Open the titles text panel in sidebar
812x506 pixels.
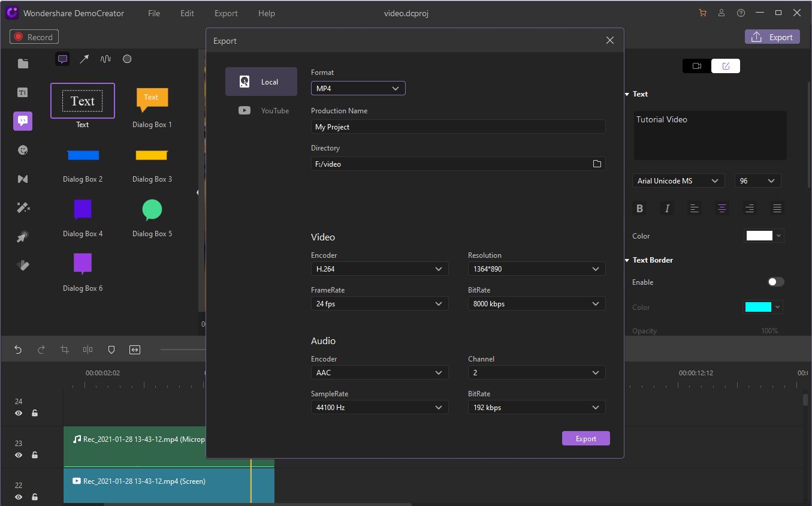[x=23, y=92]
